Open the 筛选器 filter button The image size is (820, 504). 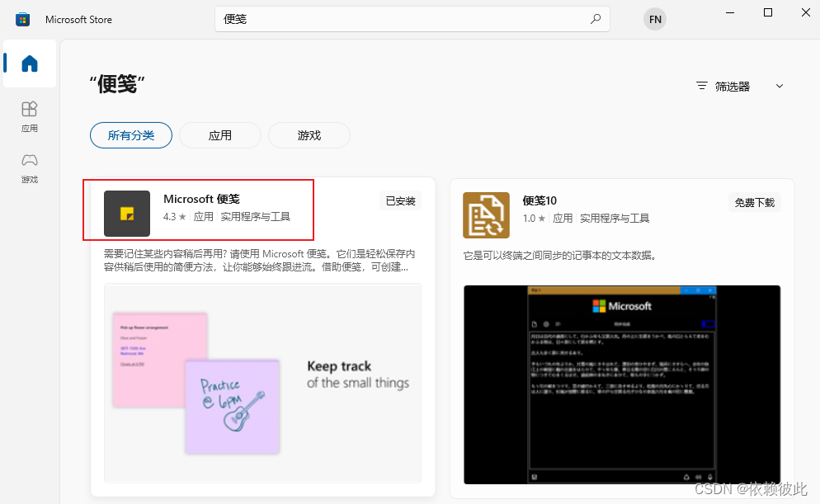tap(741, 87)
